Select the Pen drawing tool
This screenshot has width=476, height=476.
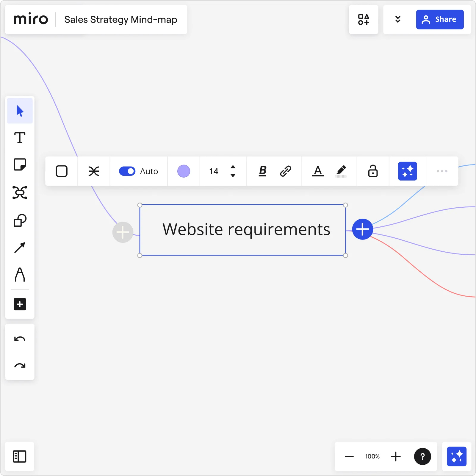click(x=20, y=275)
